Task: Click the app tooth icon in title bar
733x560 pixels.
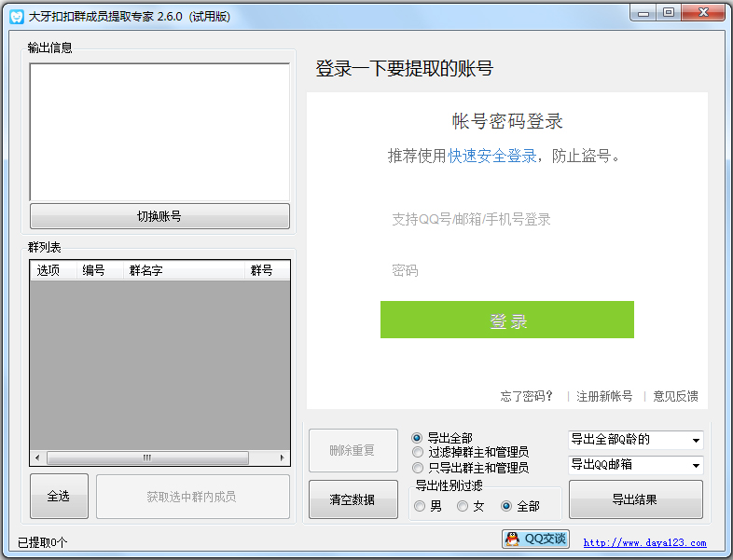Action: click(x=16, y=16)
